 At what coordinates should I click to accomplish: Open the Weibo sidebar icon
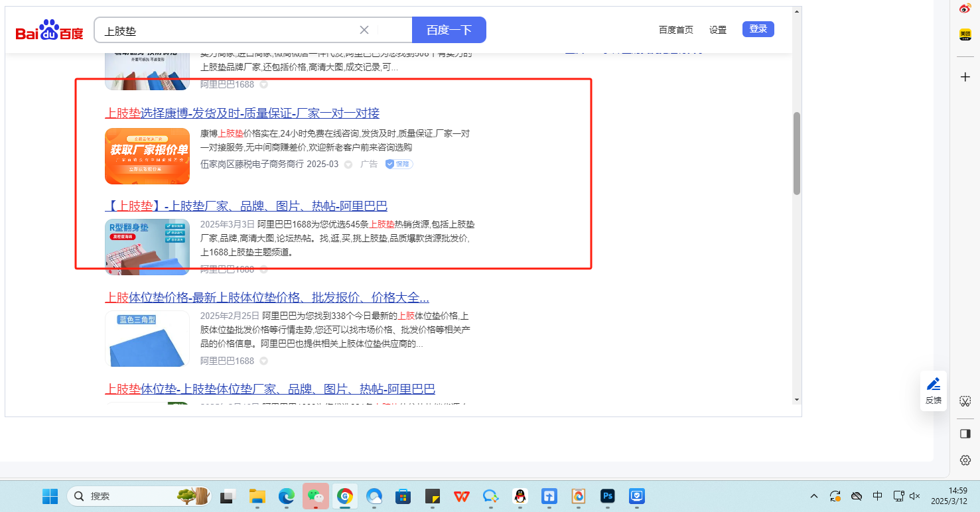click(965, 9)
